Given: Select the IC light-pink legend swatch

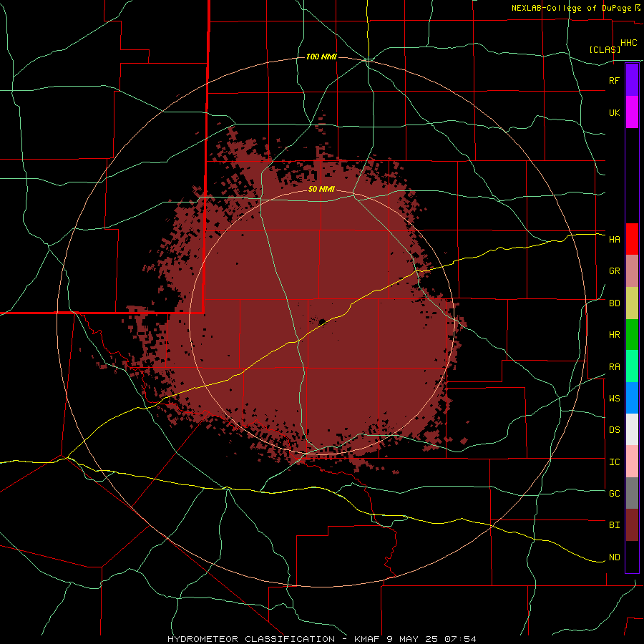Looking at the screenshot, I should click(632, 462).
